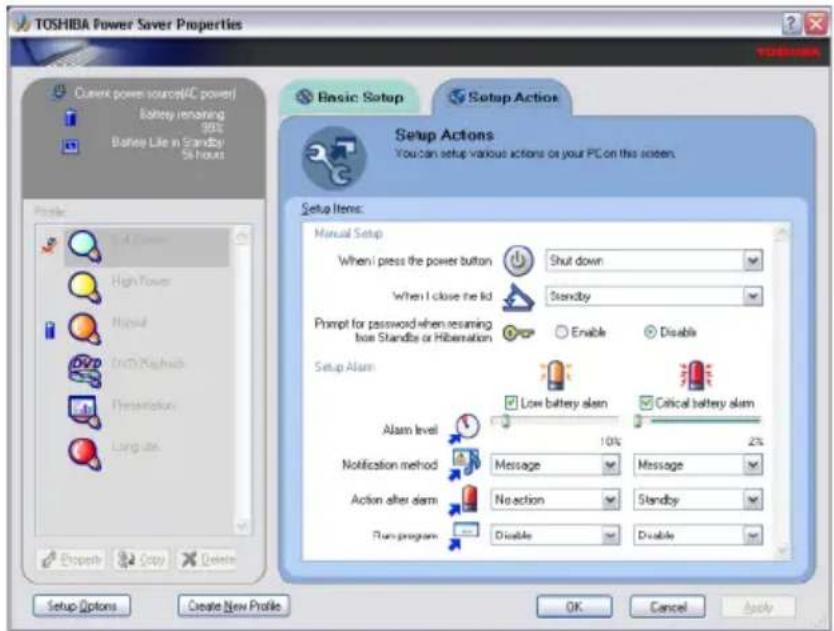Click the orange low battery alarm icon
Image resolution: width=834 pixels, height=631 pixels.
(x=555, y=374)
